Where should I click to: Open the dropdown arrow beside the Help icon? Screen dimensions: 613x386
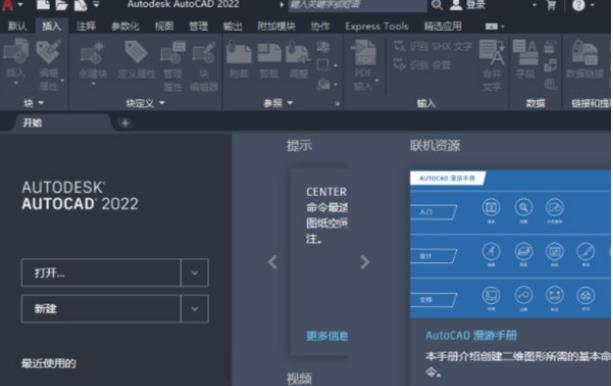point(592,5)
